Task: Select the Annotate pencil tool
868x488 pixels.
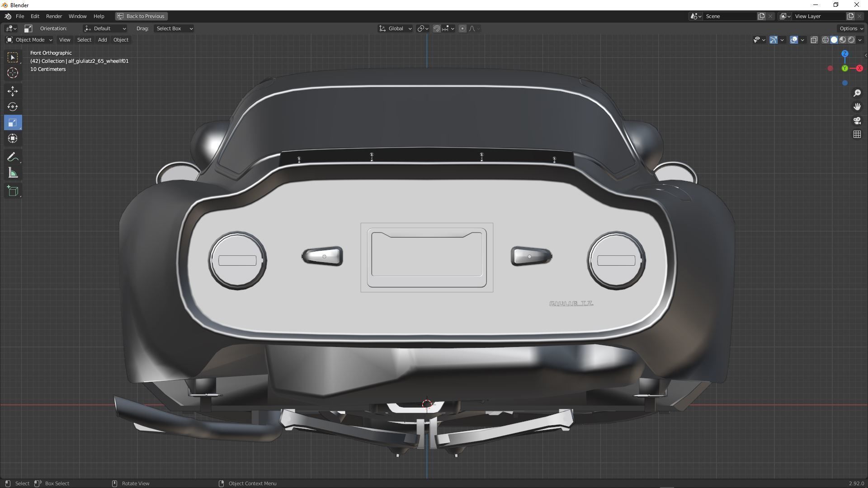Action: point(12,157)
